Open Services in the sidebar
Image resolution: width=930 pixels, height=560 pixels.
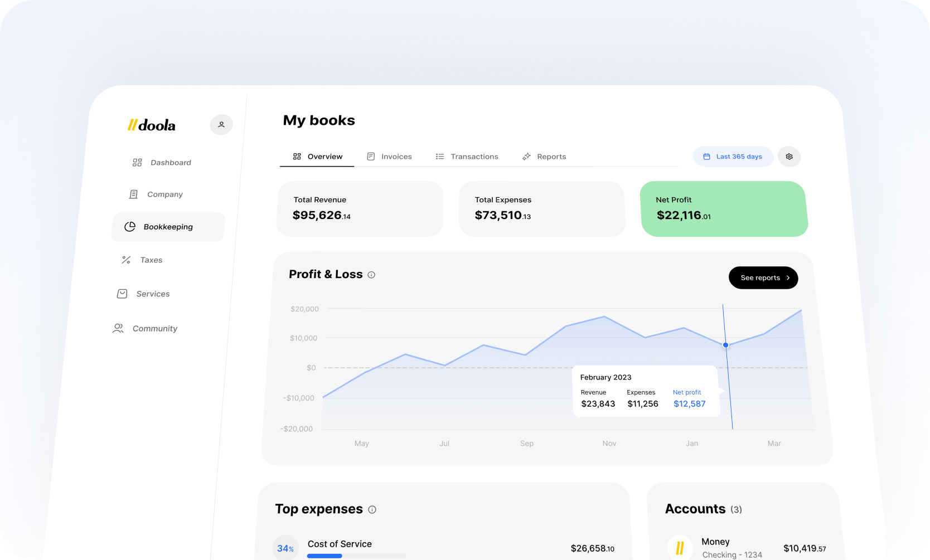pos(143,294)
